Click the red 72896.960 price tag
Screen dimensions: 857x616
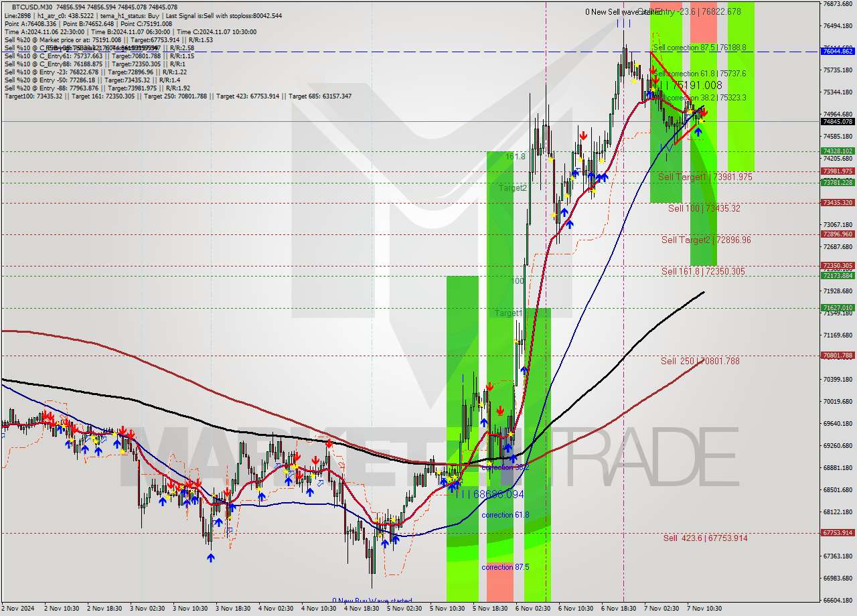coord(838,234)
